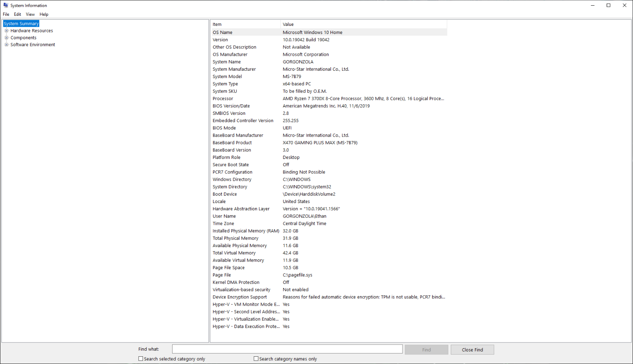Maximize the System Information window
This screenshot has height=364, width=633.
coord(608,5)
